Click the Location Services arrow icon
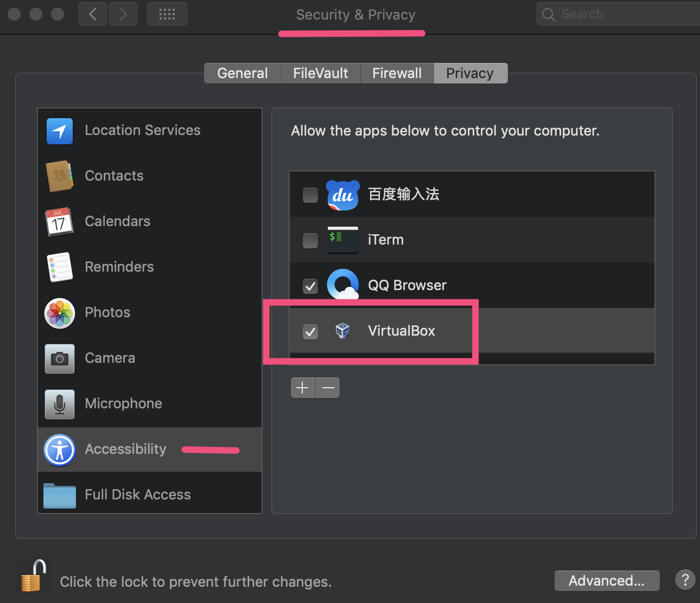The image size is (700, 603). 60,131
